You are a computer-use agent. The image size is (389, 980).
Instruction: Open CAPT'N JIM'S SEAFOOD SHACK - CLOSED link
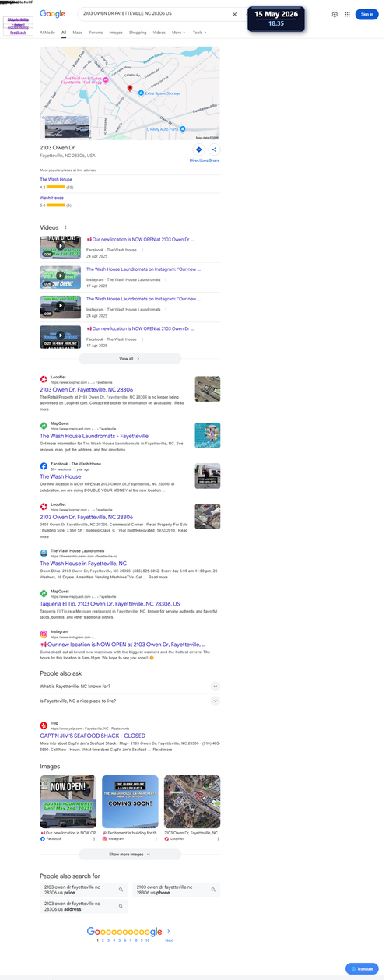click(93, 736)
